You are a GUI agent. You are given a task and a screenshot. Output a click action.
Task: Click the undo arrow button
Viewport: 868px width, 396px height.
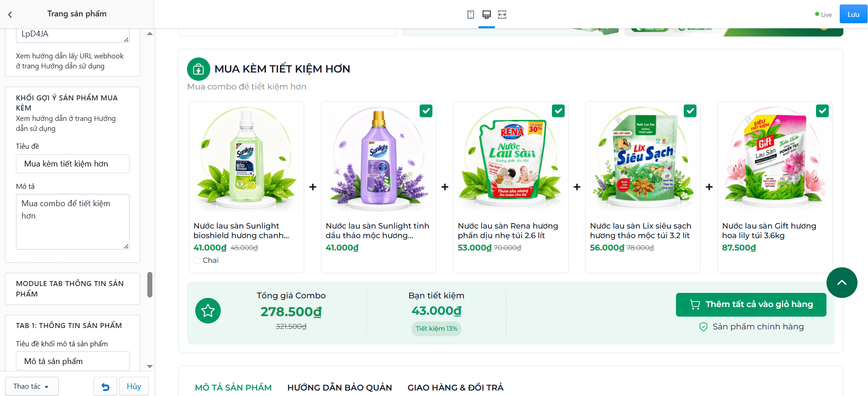point(105,386)
